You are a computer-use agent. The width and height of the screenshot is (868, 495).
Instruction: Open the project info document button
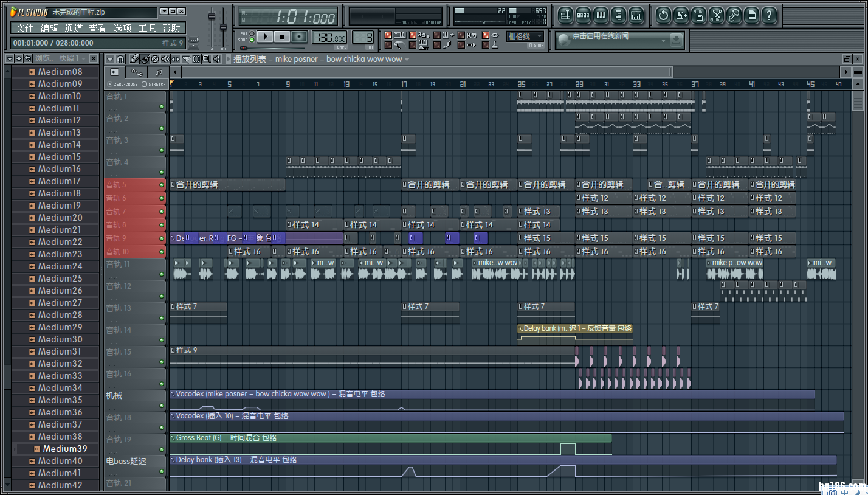click(752, 15)
